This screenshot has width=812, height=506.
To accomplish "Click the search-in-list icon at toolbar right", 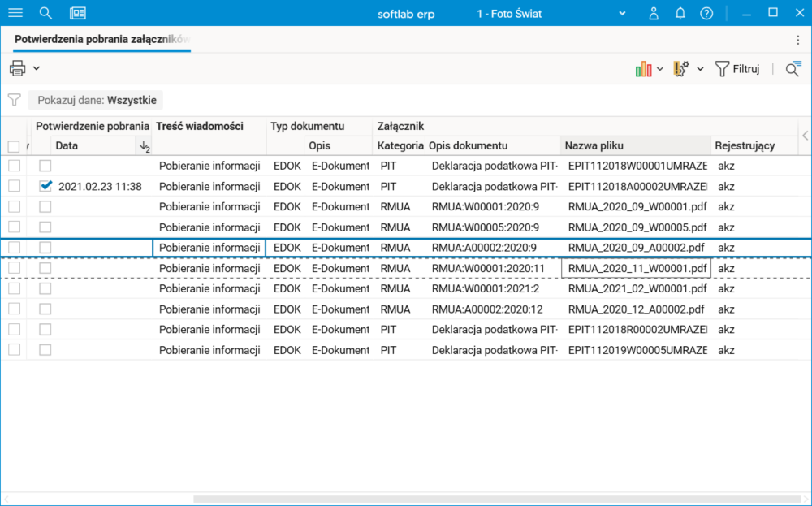I will click(793, 68).
